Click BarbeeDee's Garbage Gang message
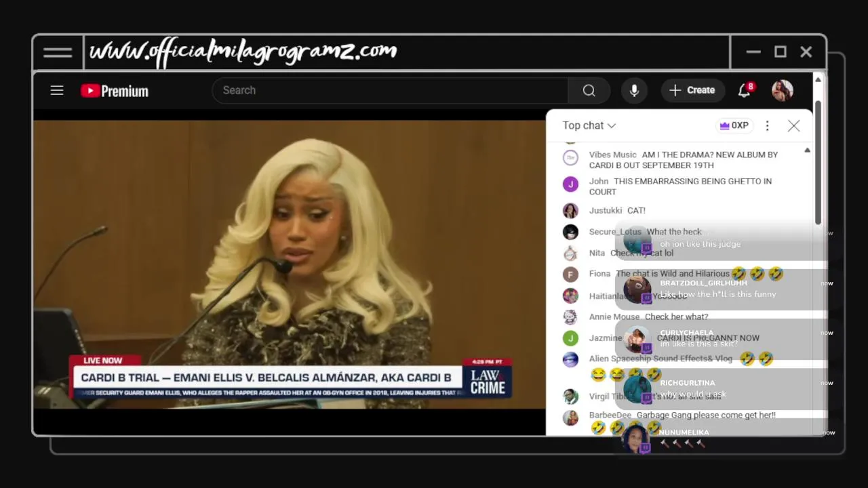Viewport: 868px width, 488px height. click(x=706, y=415)
